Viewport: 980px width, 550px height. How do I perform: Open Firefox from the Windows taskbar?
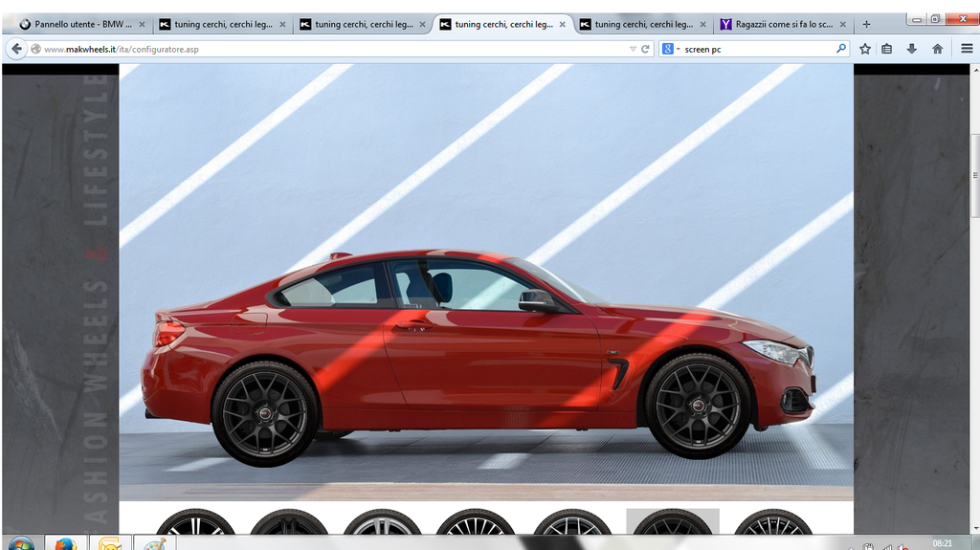point(65,543)
